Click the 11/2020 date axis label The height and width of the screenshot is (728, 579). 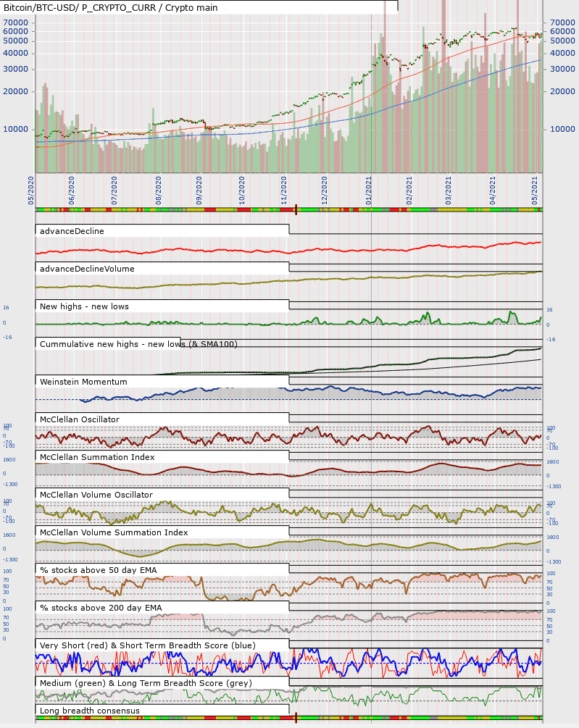click(283, 191)
